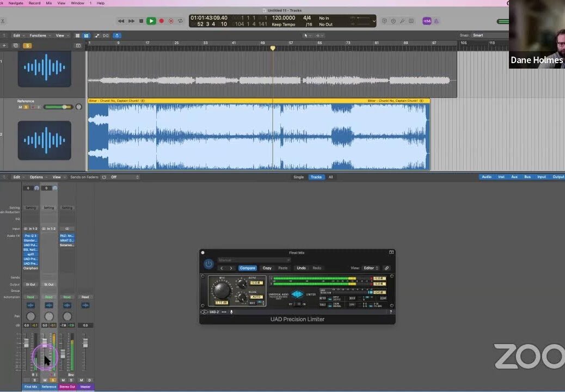Open the Mix menu
Viewport: 565px width, 392px height.
pos(49,3)
